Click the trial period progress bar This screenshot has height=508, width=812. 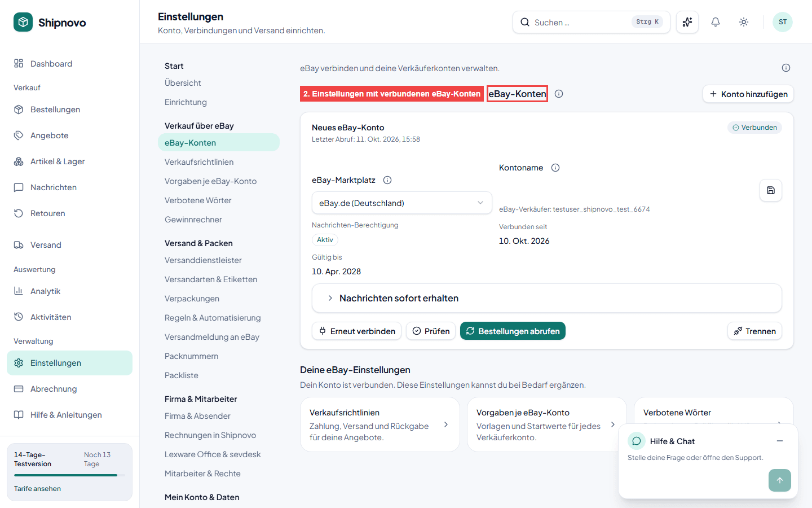(69, 475)
